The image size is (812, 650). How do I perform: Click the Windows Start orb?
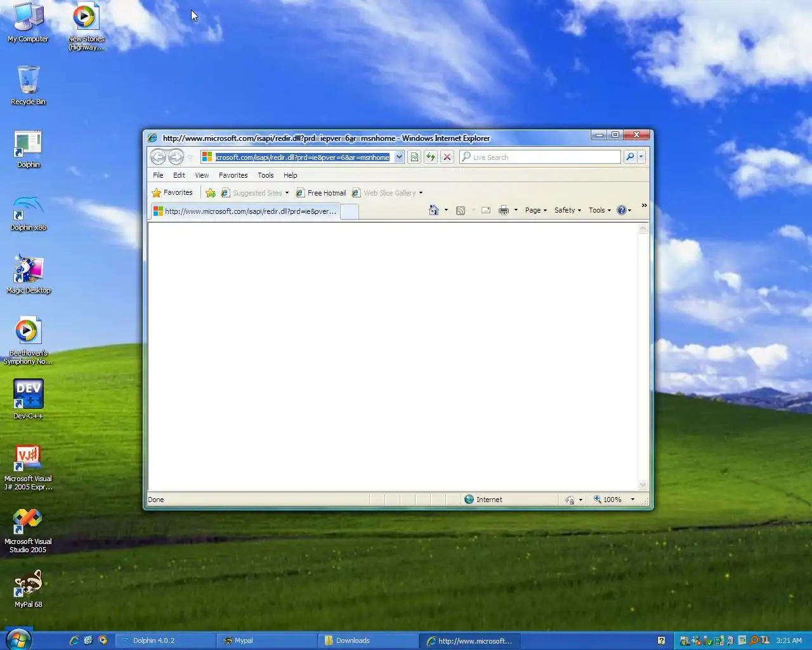coord(17,639)
